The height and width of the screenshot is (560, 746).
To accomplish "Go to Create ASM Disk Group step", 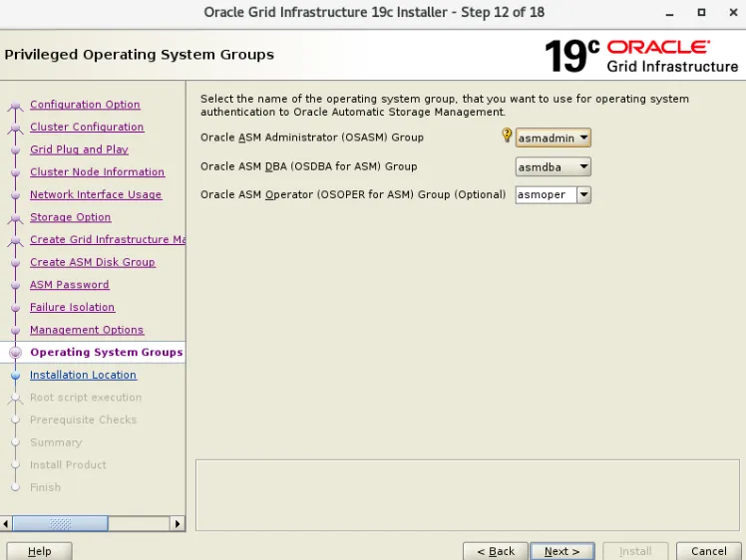I will coord(93,262).
